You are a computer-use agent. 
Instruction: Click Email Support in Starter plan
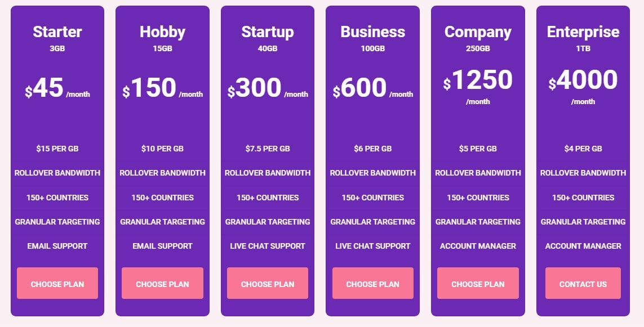(57, 246)
